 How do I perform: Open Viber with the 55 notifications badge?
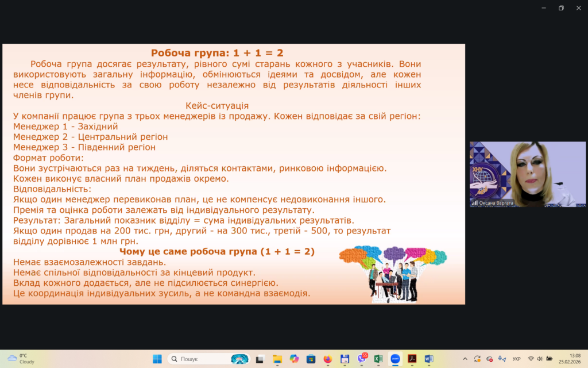click(362, 359)
